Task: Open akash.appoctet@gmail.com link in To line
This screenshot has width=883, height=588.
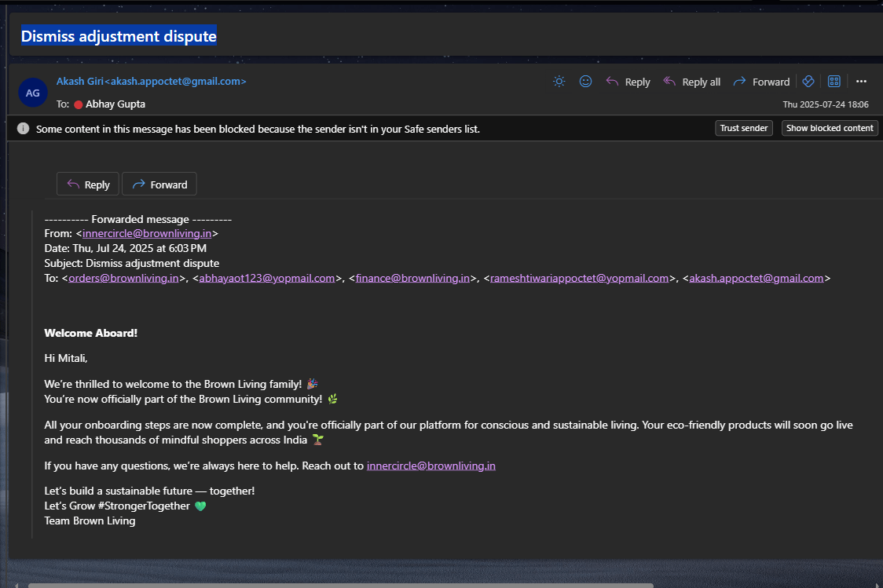Action: [x=757, y=278]
